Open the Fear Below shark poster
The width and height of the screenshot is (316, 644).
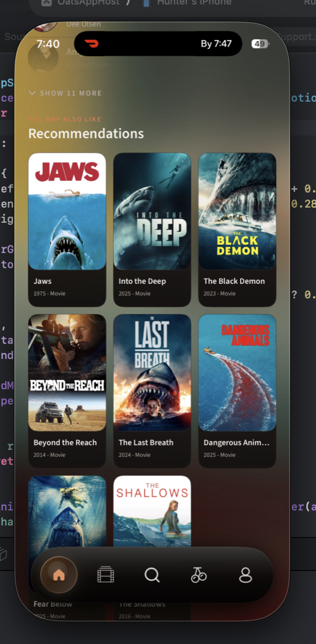(67, 511)
